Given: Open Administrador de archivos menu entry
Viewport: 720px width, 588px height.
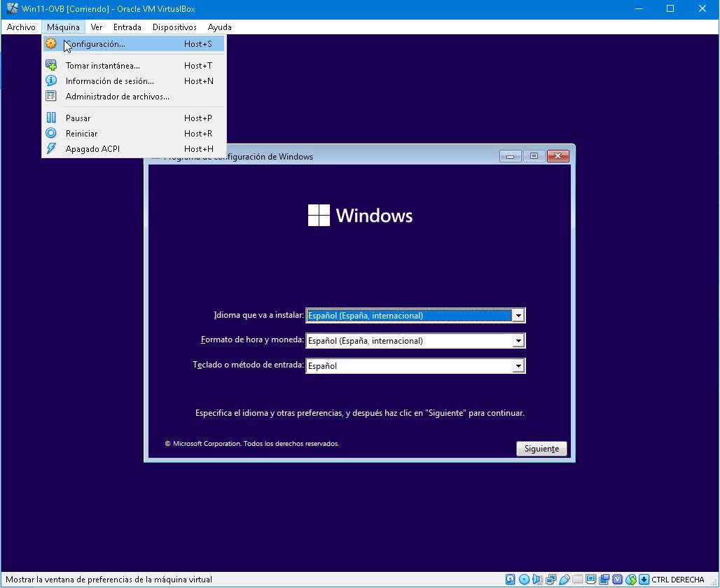Looking at the screenshot, I should pos(117,97).
